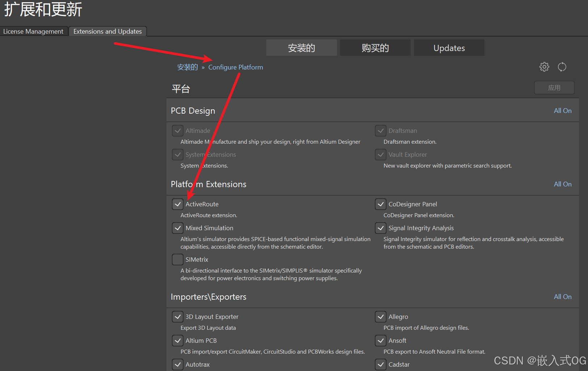588x371 pixels.
Task: Open the settings gear icon
Action: [x=544, y=67]
